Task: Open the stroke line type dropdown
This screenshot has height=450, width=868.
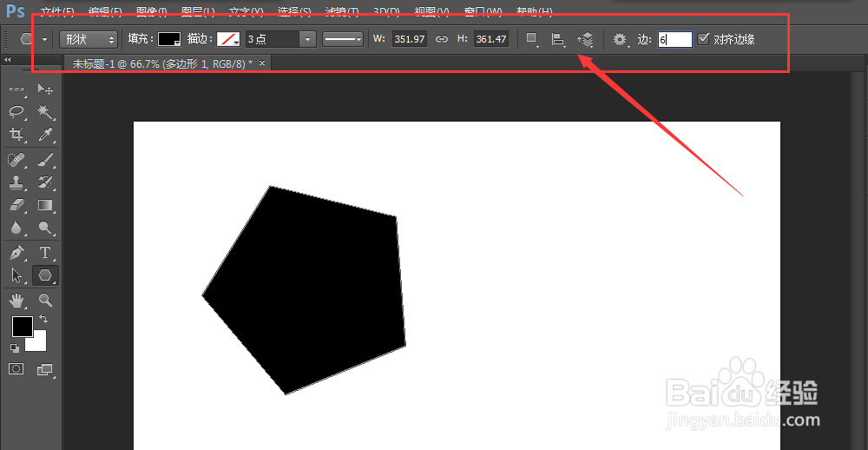Action: tap(343, 39)
